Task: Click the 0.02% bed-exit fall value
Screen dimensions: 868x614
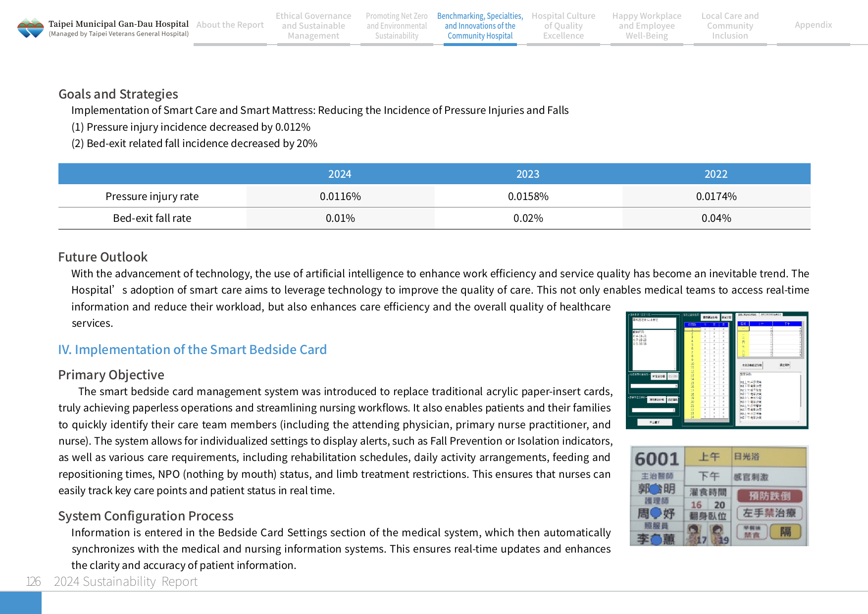Action: tap(528, 218)
